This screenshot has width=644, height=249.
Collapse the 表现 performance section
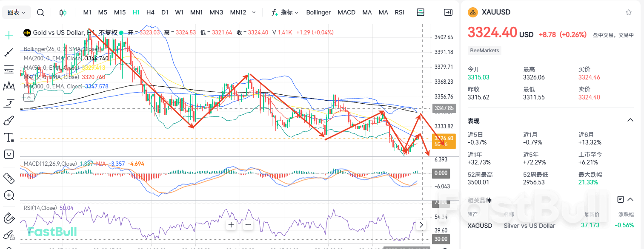(630, 120)
